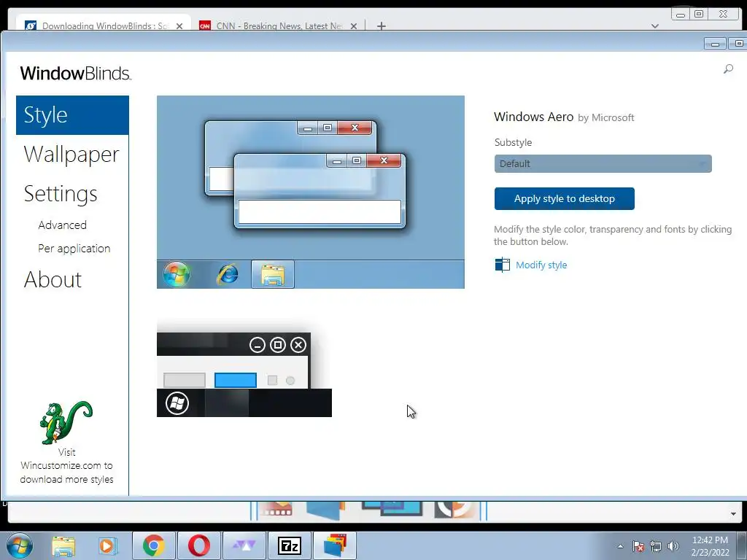Open the About section
This screenshot has width=747, height=560.
coord(53,279)
